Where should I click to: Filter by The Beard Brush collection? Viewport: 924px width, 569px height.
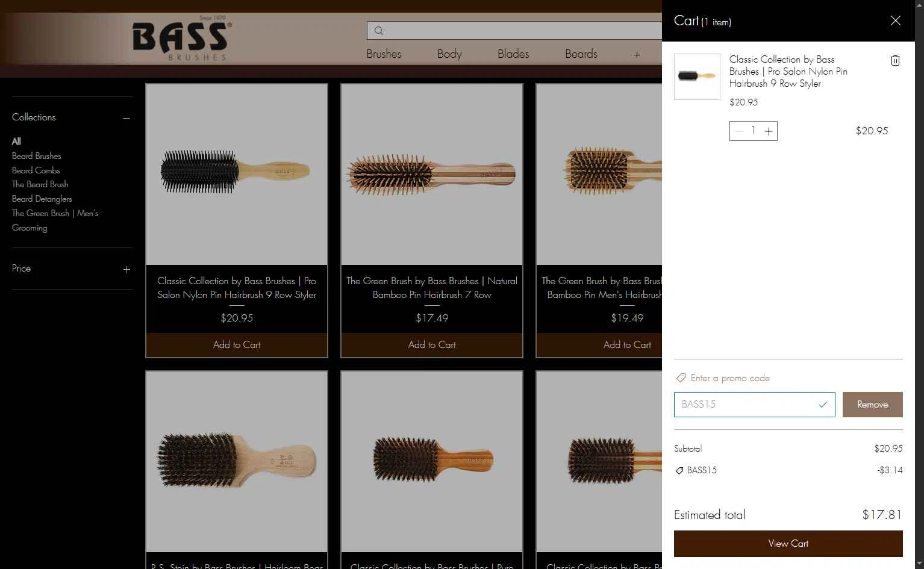point(40,184)
